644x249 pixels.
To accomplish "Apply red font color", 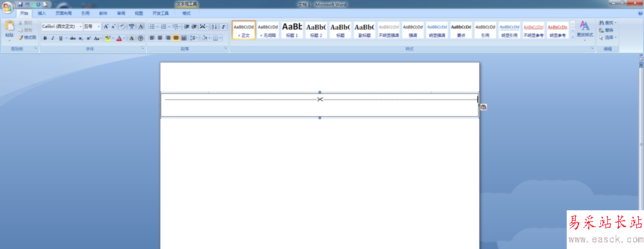I will [119, 38].
